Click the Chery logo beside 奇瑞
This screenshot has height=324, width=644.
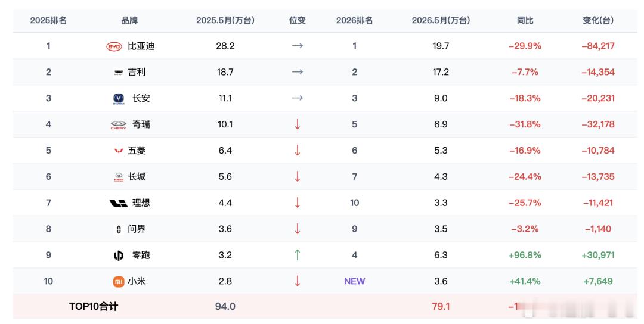[x=119, y=124]
